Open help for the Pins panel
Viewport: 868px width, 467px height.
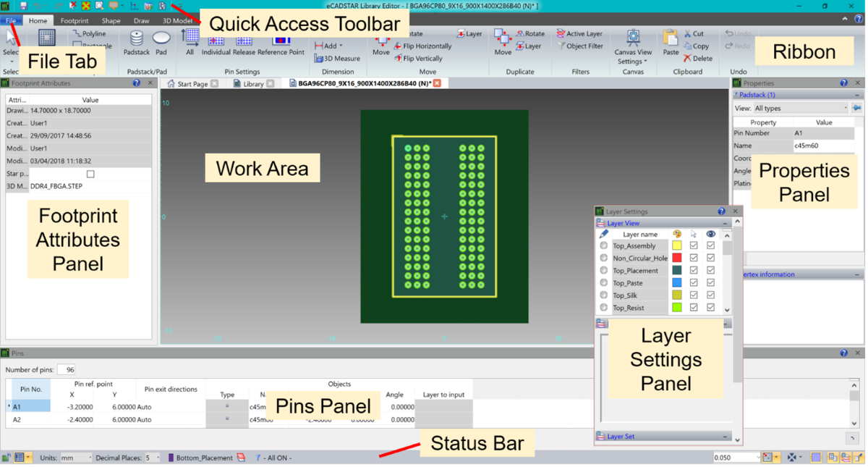pos(843,353)
